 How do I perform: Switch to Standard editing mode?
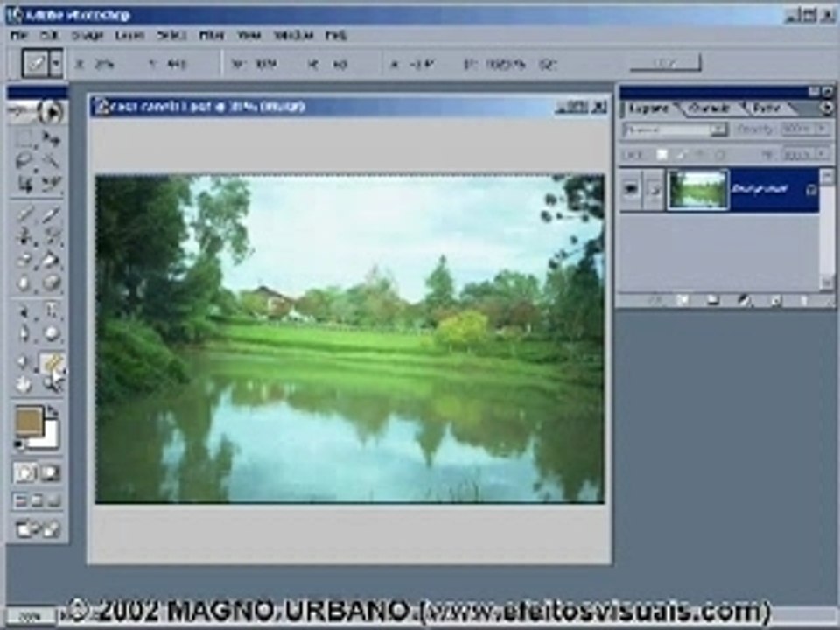pos(24,473)
